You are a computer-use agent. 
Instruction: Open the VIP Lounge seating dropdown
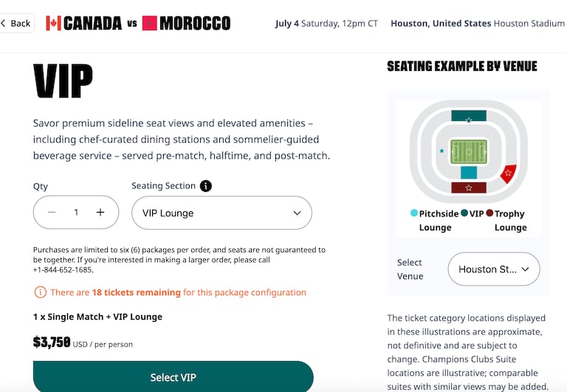pos(221,213)
